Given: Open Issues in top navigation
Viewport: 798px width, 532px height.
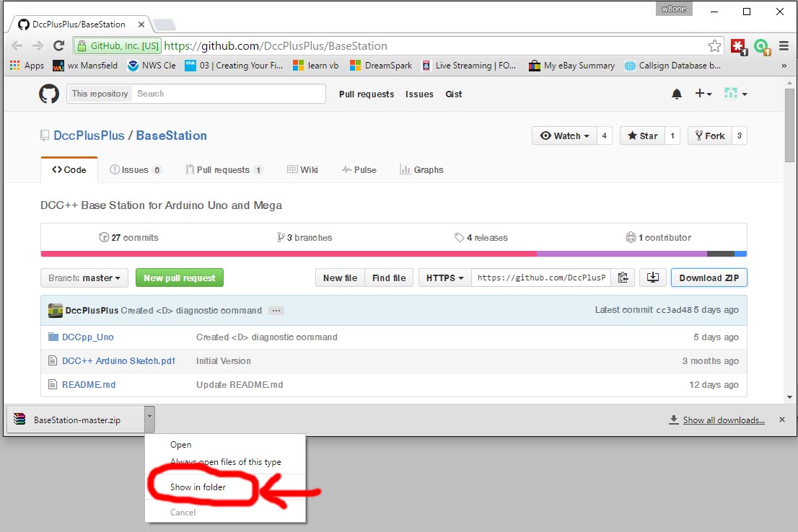Looking at the screenshot, I should click(x=419, y=94).
